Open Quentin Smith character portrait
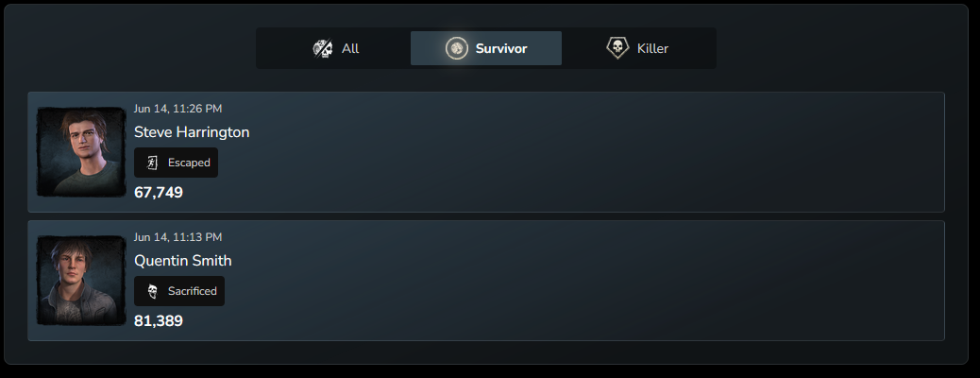 [x=82, y=281]
